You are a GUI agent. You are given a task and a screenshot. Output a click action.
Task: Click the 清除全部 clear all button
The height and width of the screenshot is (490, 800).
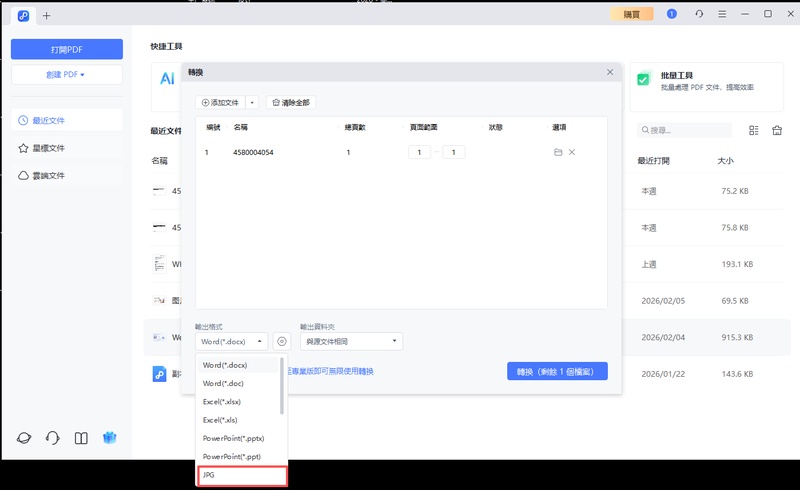pyautogui.click(x=291, y=103)
